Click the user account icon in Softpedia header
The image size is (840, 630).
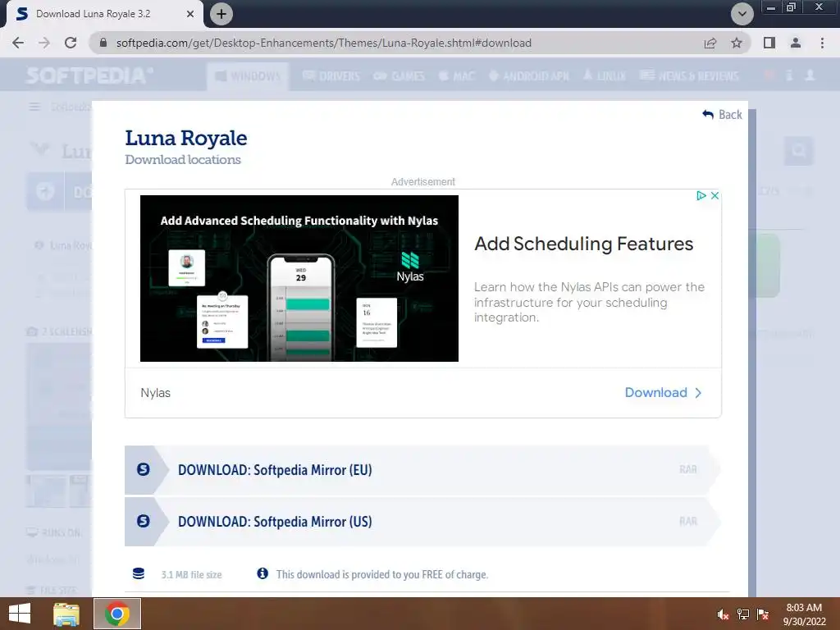coord(810,75)
